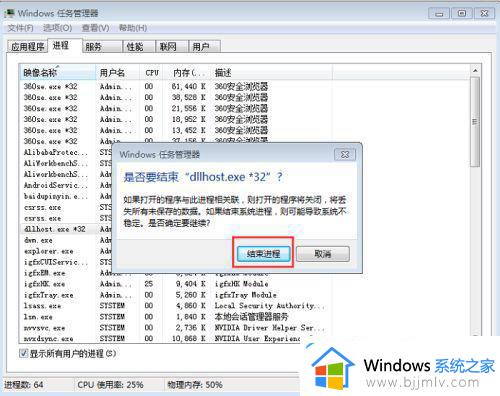Select the explorer.exe process
Screen dimensions: 500x396
pos(49,251)
